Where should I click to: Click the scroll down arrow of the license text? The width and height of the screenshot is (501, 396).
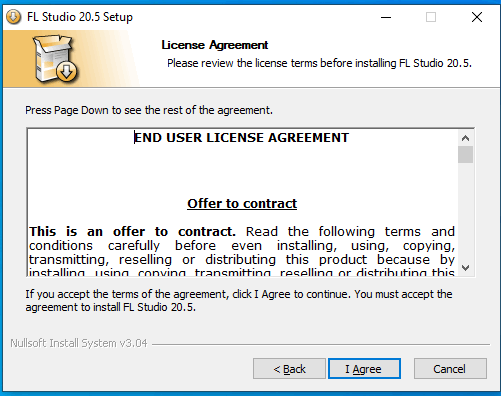point(465,268)
